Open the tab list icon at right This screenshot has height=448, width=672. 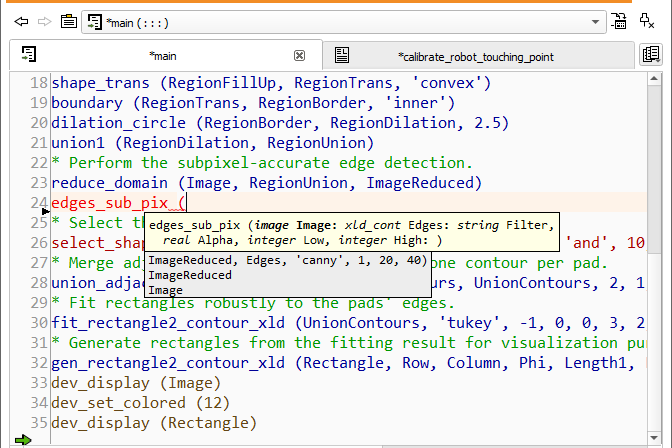[x=651, y=55]
